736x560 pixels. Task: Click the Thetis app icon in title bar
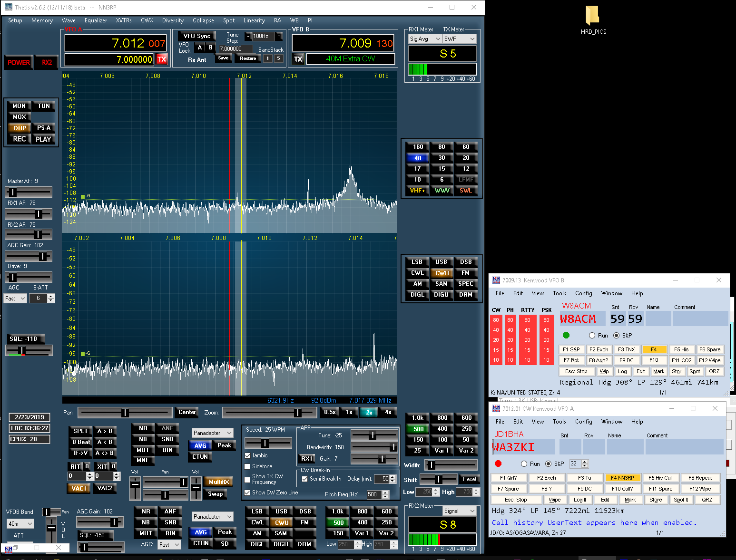(x=8, y=7)
